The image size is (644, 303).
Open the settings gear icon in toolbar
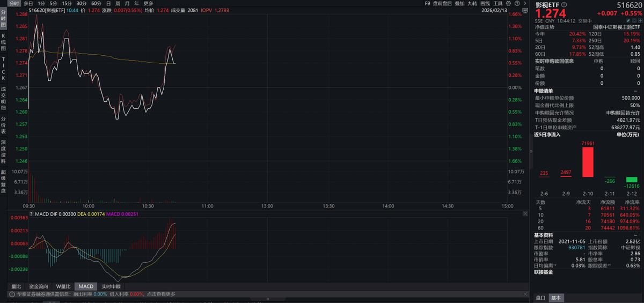tap(509, 3)
